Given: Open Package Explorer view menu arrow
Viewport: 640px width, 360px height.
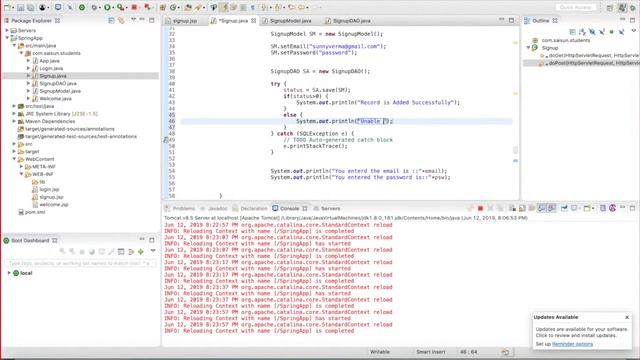Looking at the screenshot, I should [x=133, y=20].
